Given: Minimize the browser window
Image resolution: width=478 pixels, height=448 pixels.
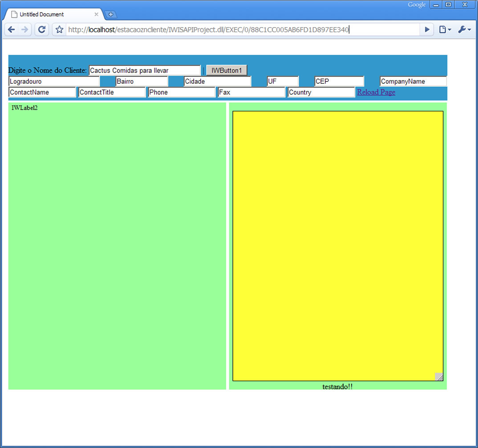Looking at the screenshot, I should coord(436,5).
